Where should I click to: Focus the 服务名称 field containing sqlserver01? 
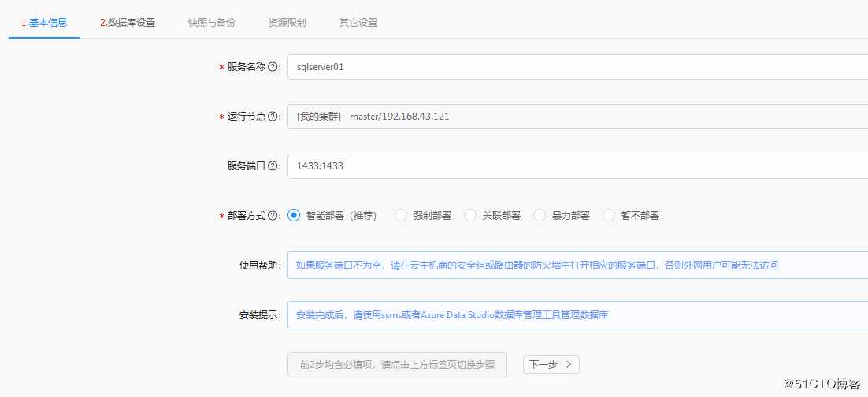pos(577,67)
